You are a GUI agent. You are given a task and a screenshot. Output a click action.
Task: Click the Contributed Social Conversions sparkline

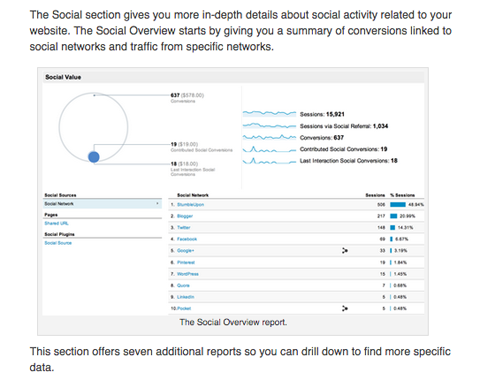(x=269, y=149)
